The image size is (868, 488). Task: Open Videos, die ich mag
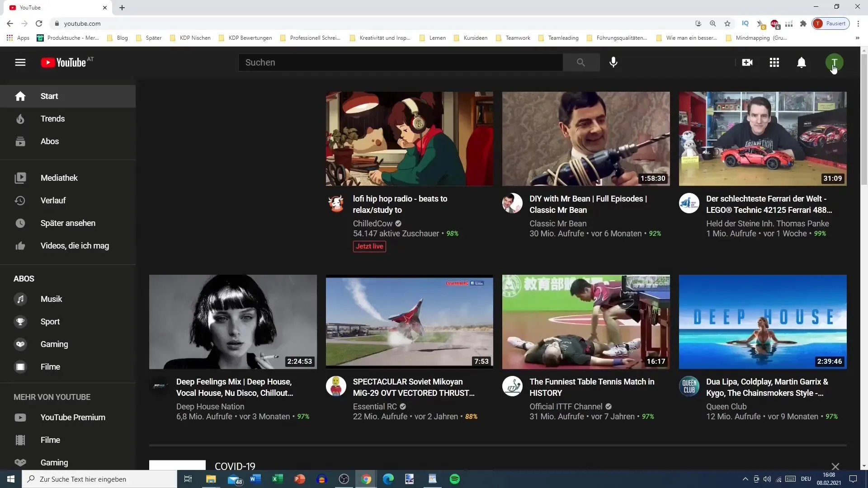tap(68, 246)
